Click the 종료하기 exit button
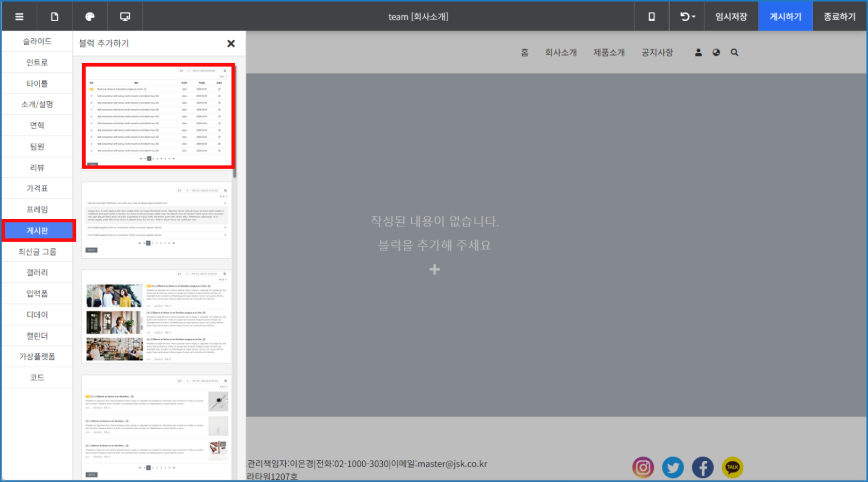 point(839,17)
